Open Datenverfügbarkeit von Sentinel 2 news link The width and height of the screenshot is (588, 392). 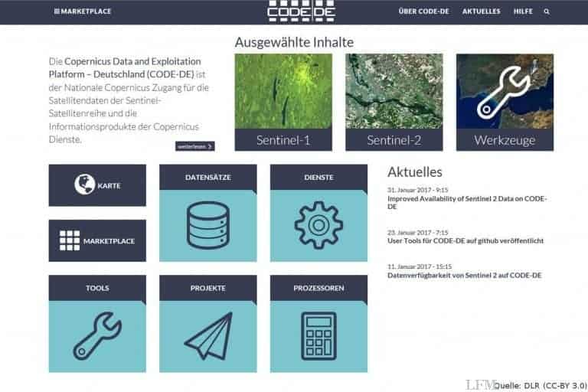tap(464, 275)
